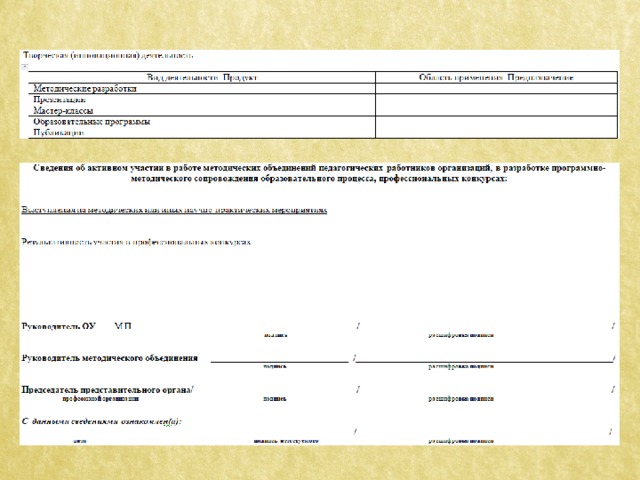Click the 'Руководитель ОУ' label
The image size is (640, 480).
(x=59, y=326)
